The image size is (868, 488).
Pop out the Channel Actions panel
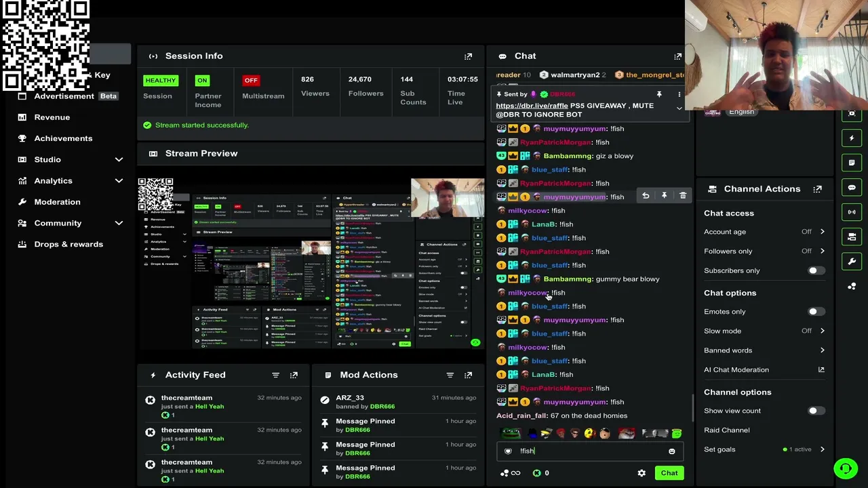click(817, 189)
